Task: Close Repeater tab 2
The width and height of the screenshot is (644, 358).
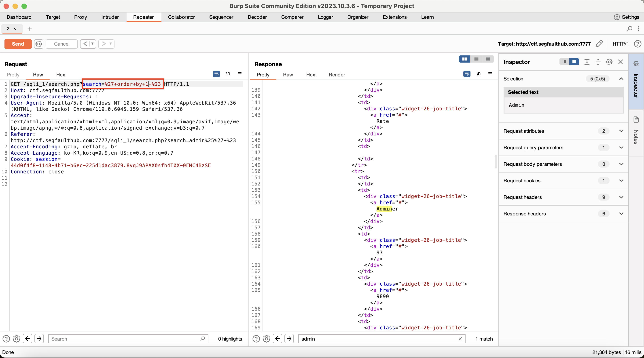Action: [x=15, y=29]
